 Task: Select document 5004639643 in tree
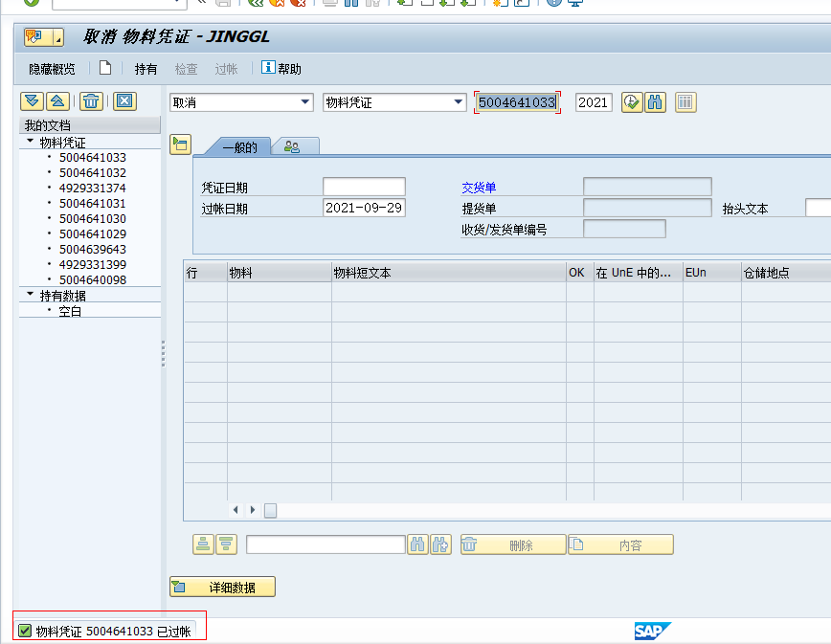pyautogui.click(x=93, y=250)
